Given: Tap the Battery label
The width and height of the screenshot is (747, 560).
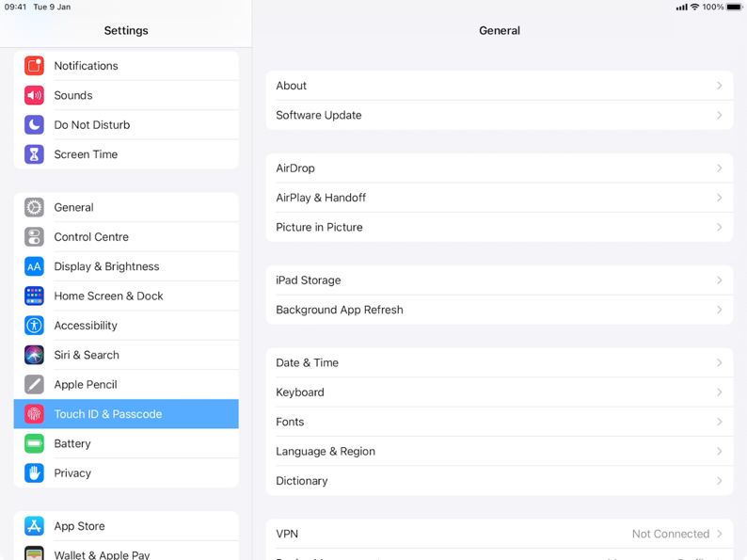Looking at the screenshot, I should [72, 444].
